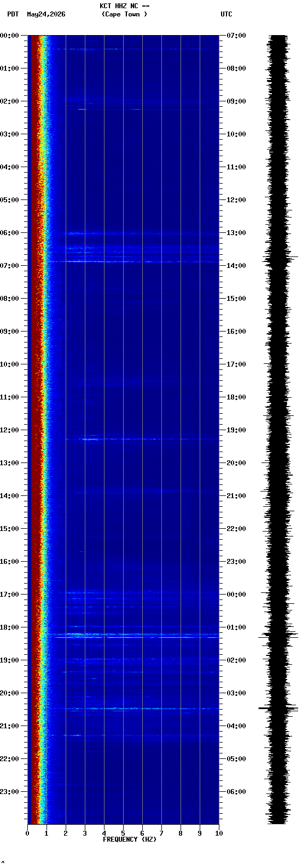Click the frequency axis tick '0'
This screenshot has width=302, height=868.
[27, 833]
